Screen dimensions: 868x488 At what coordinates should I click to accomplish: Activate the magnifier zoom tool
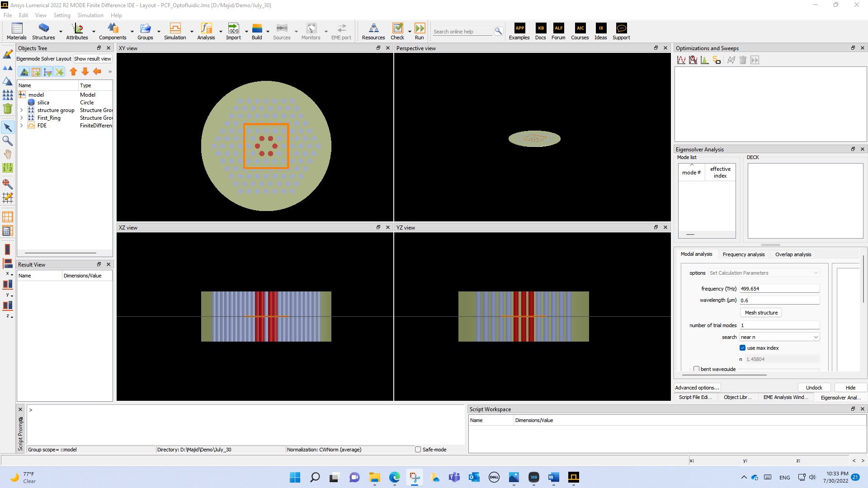pos(8,141)
